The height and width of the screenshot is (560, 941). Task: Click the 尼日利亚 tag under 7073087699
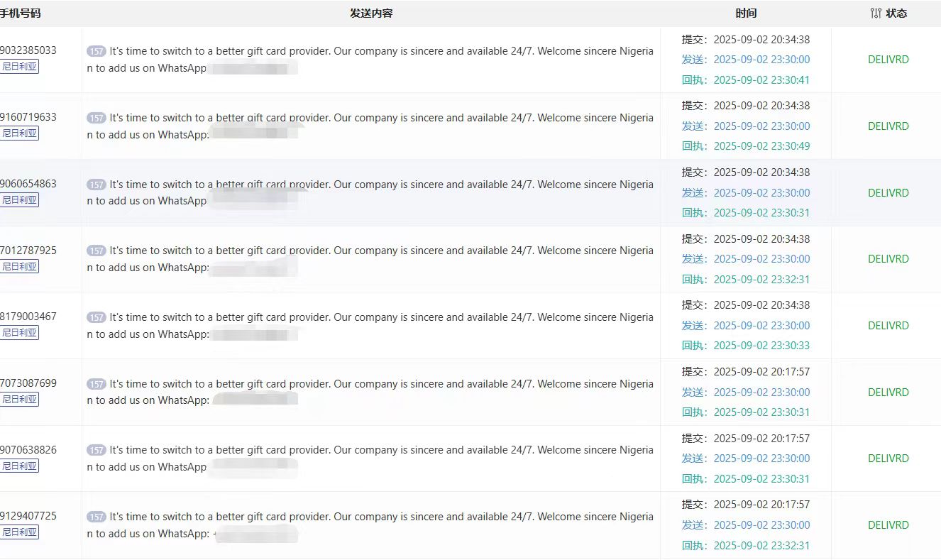[x=20, y=399]
